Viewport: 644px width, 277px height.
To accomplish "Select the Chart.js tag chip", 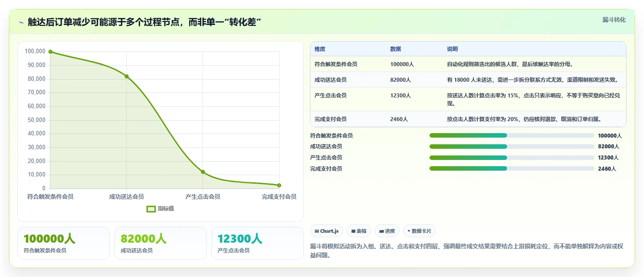I will click(326, 231).
